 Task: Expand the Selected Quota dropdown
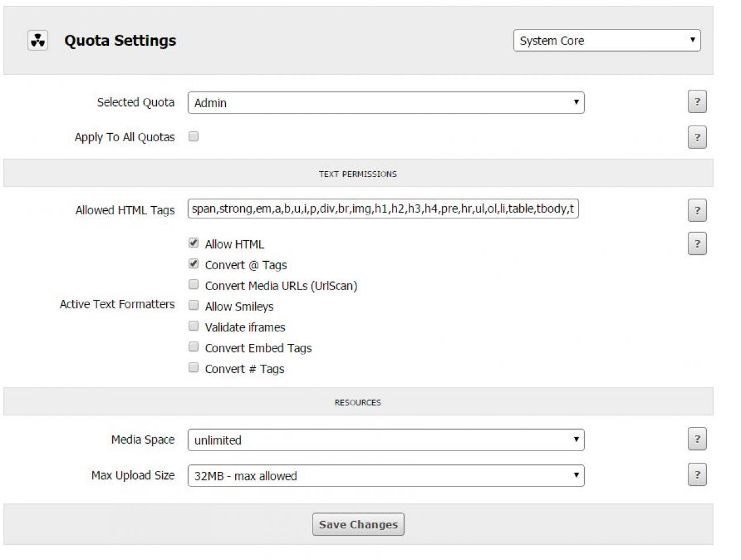(386, 103)
